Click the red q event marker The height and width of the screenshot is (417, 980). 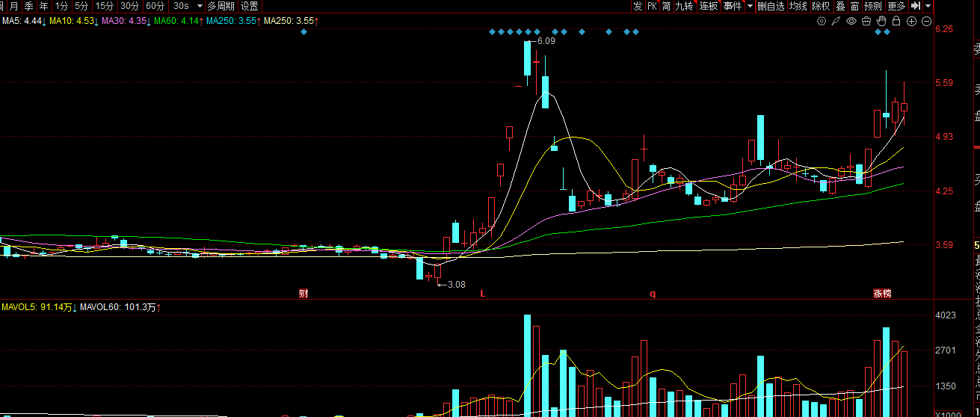(653, 294)
